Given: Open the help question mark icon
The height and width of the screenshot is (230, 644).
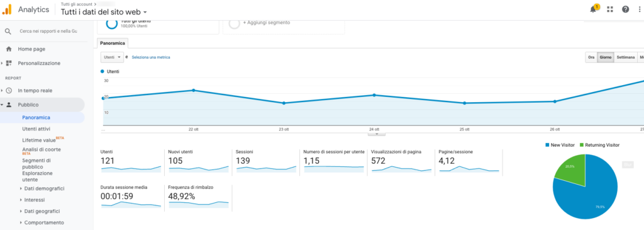Looking at the screenshot, I should pyautogui.click(x=625, y=9).
